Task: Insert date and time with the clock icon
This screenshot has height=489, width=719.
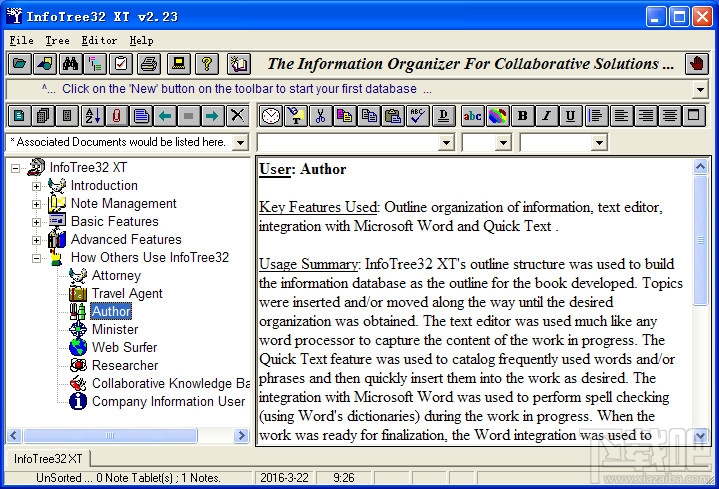Action: point(271,116)
